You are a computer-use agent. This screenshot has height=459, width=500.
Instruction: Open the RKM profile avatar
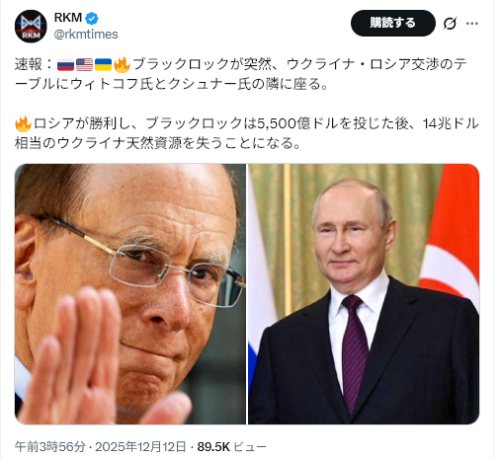(x=31, y=26)
